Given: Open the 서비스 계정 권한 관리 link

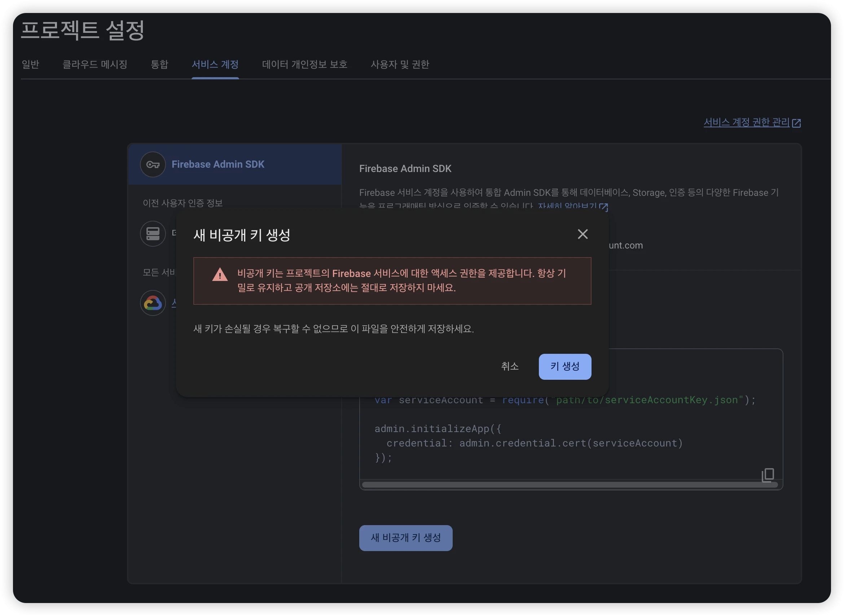Looking at the screenshot, I should pos(746,122).
